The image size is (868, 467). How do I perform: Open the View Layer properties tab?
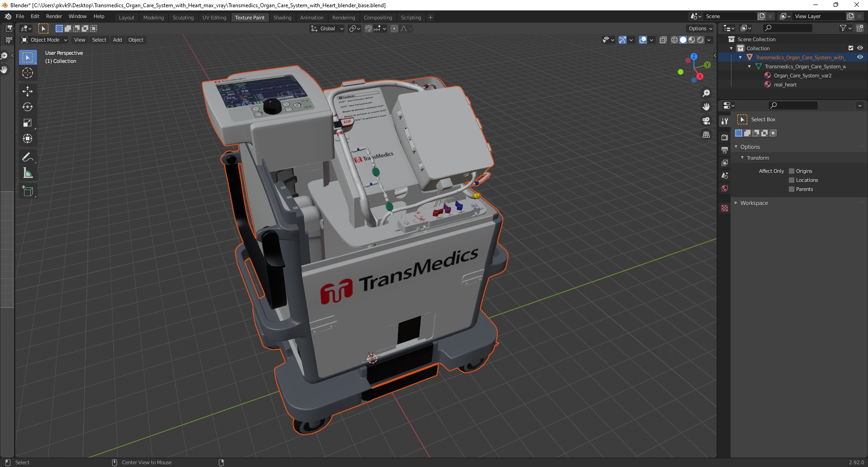[725, 162]
